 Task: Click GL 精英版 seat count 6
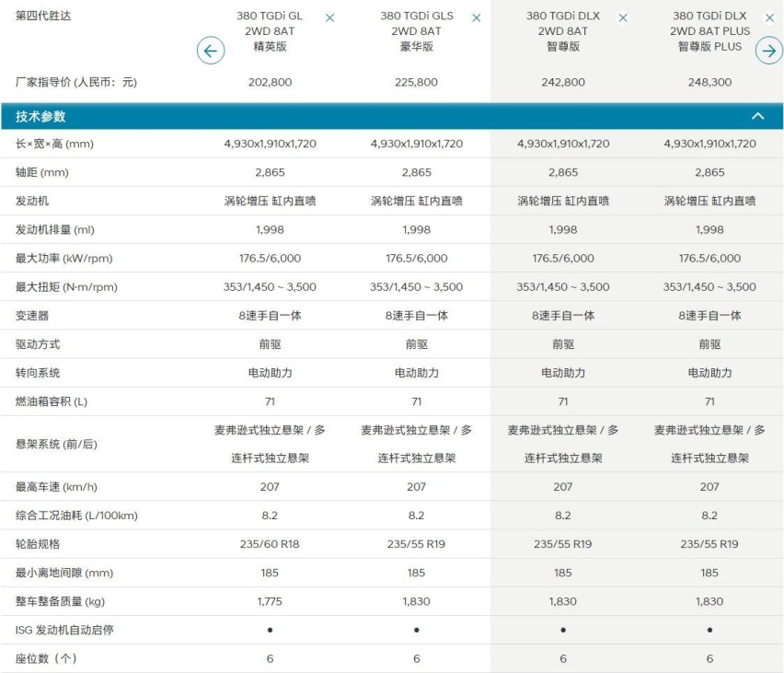[270, 658]
